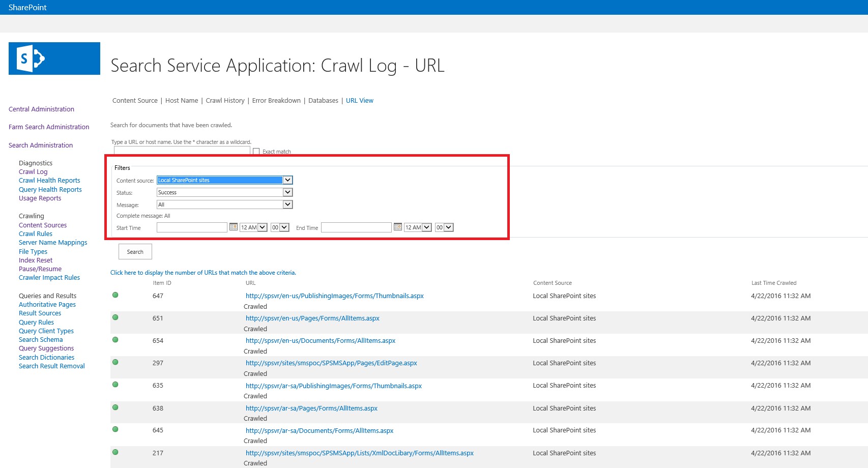This screenshot has height=468, width=868.
Task: Open Crawl Rules link
Action: click(x=36, y=234)
